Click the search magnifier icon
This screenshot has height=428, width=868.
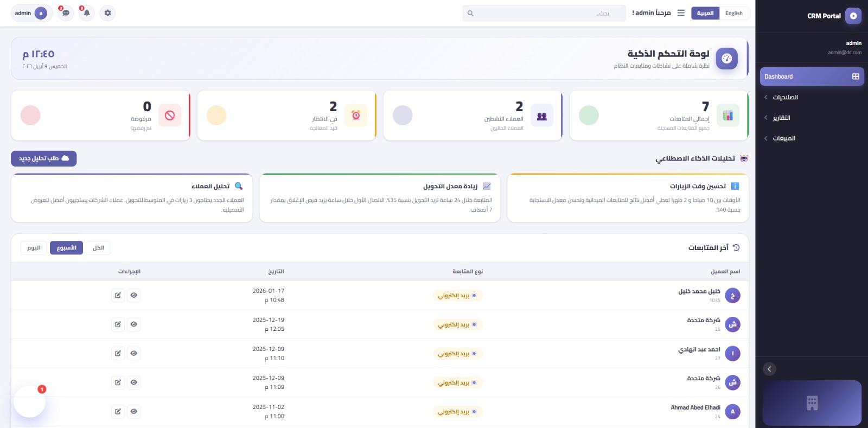pos(470,13)
